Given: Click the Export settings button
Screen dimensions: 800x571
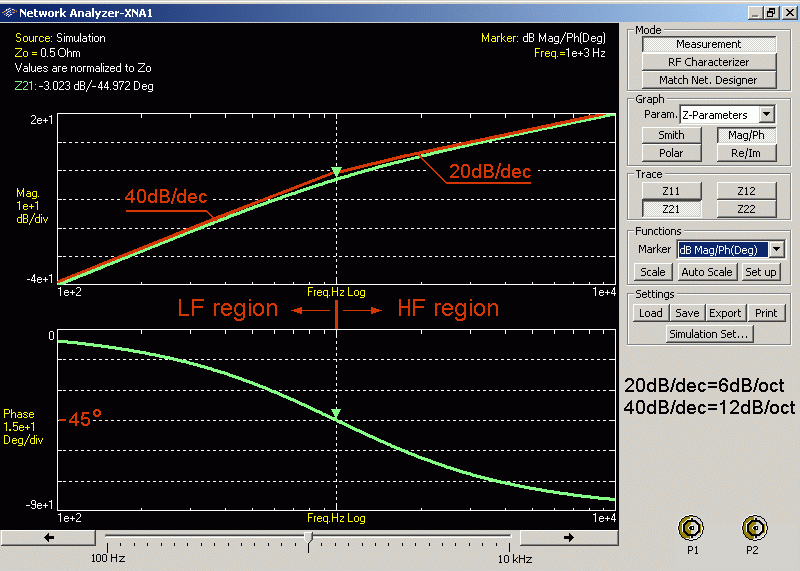Looking at the screenshot, I should pos(725,313).
